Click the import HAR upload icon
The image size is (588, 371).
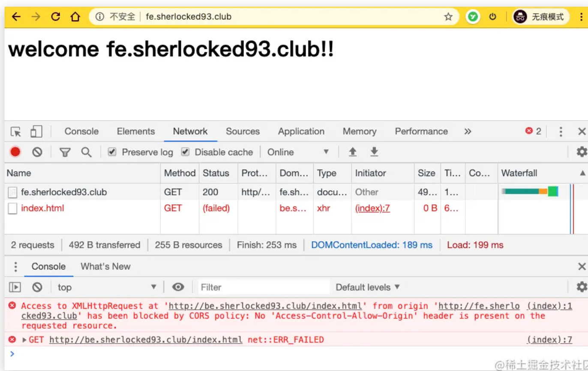pos(353,152)
